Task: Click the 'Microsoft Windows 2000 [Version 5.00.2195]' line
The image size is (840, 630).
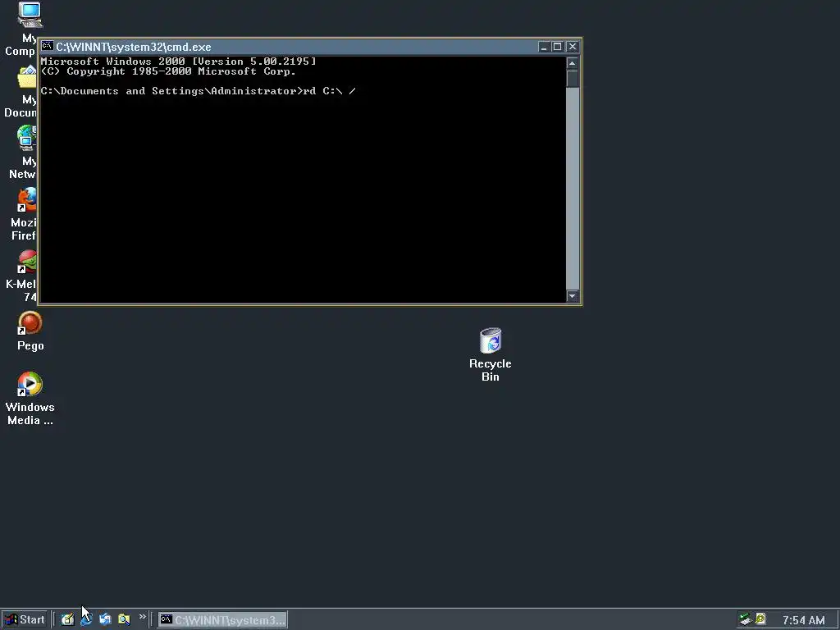Action: [178, 62]
